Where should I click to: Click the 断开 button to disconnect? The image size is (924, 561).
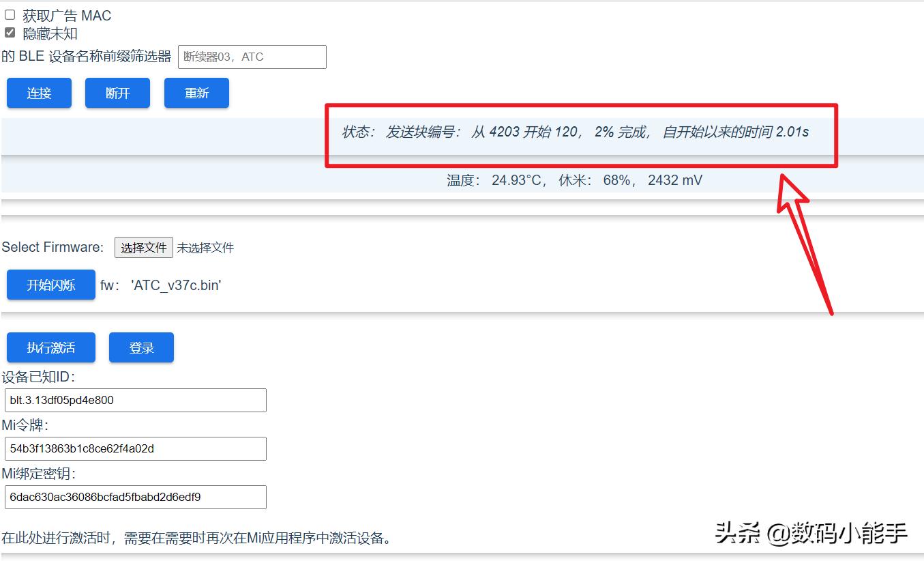(x=117, y=93)
